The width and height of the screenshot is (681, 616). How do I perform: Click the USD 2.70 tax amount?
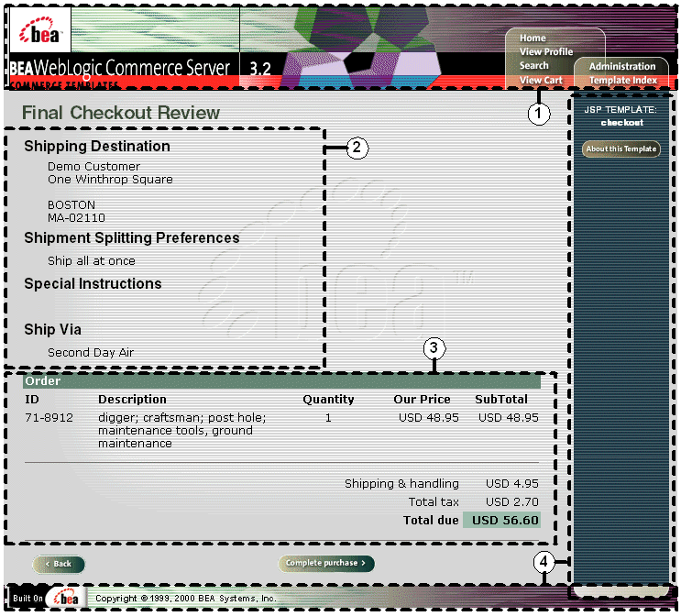pyautogui.click(x=512, y=501)
